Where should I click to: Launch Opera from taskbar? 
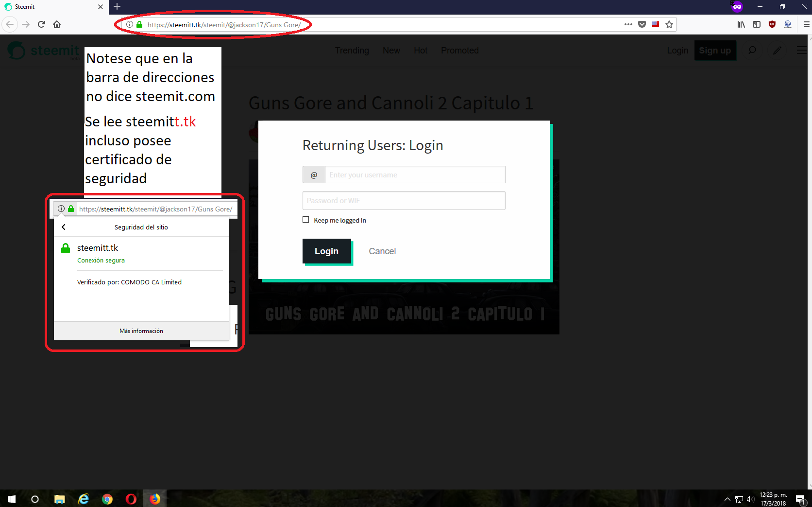pos(131,499)
